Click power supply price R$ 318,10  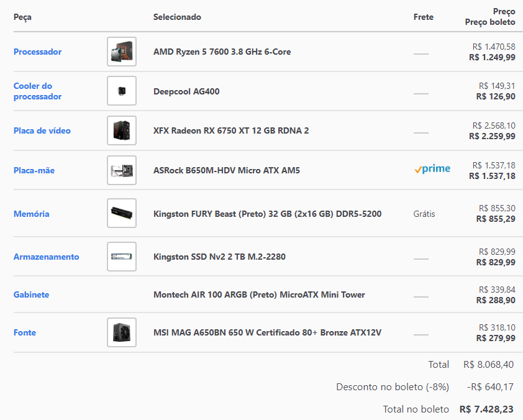(x=497, y=327)
